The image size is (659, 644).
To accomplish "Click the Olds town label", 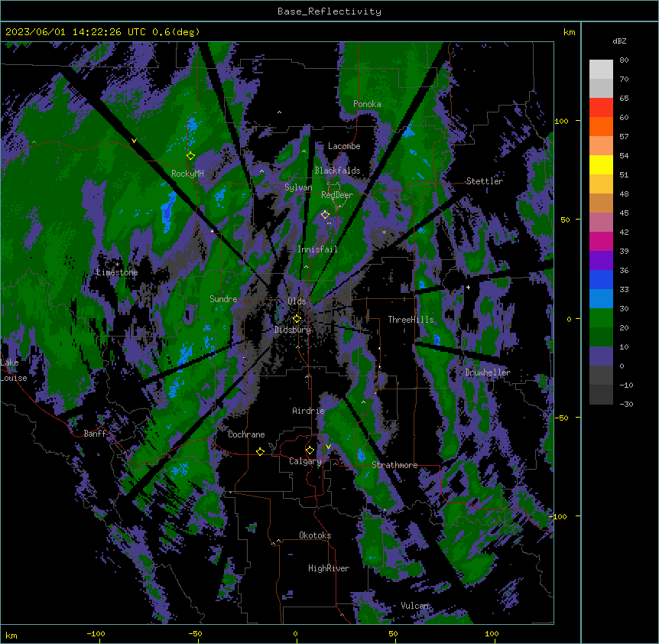I will (297, 301).
